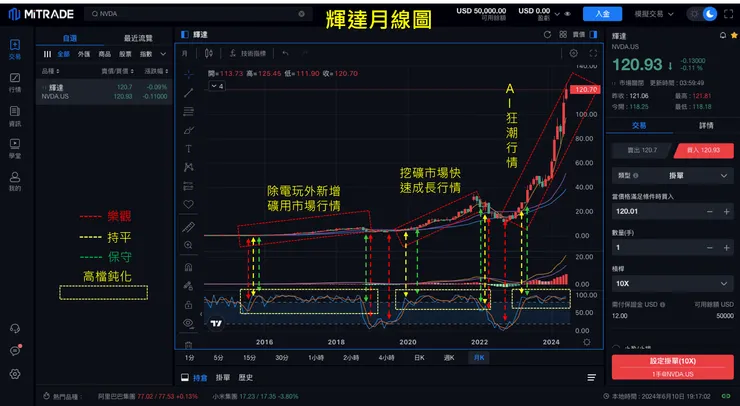Increase entry price with plus stepper

coord(727,211)
